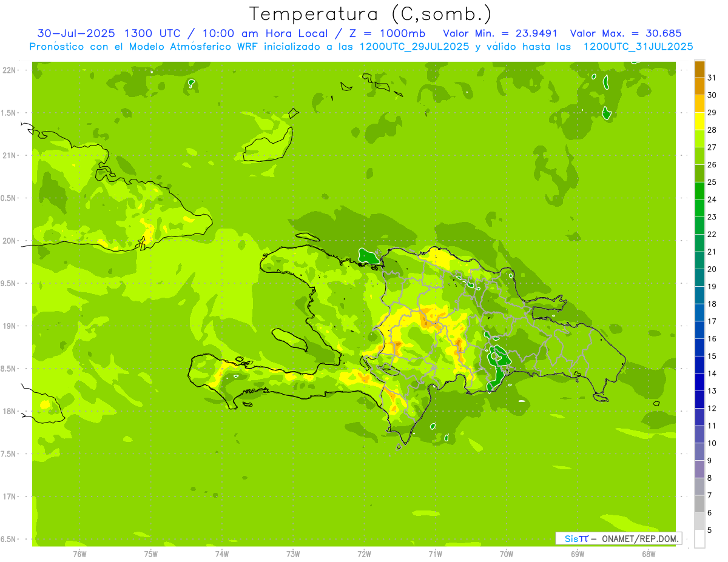The image size is (728, 562).
Task: Click the '1200UTC_29JUL2025' initialization timestamp
Action: 414,47
